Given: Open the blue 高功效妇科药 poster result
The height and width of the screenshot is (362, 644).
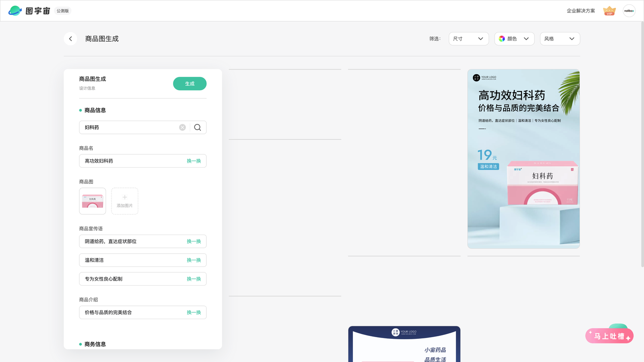Looking at the screenshot, I should coord(523,159).
